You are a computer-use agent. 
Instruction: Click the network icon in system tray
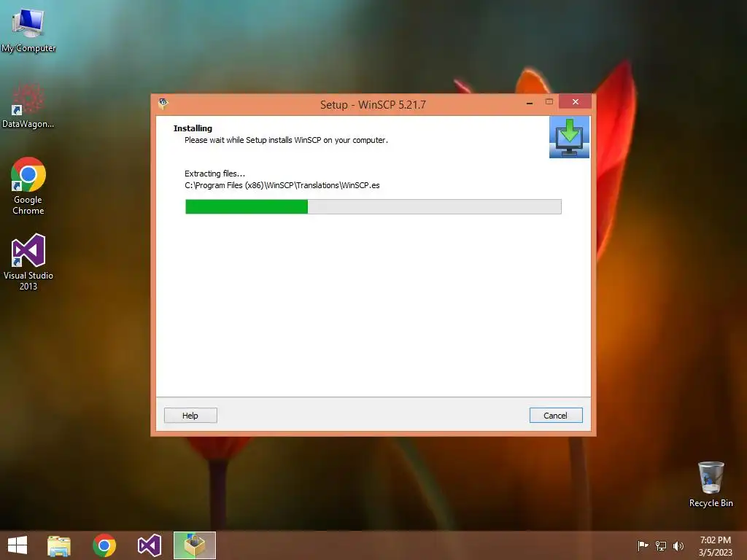coord(661,545)
